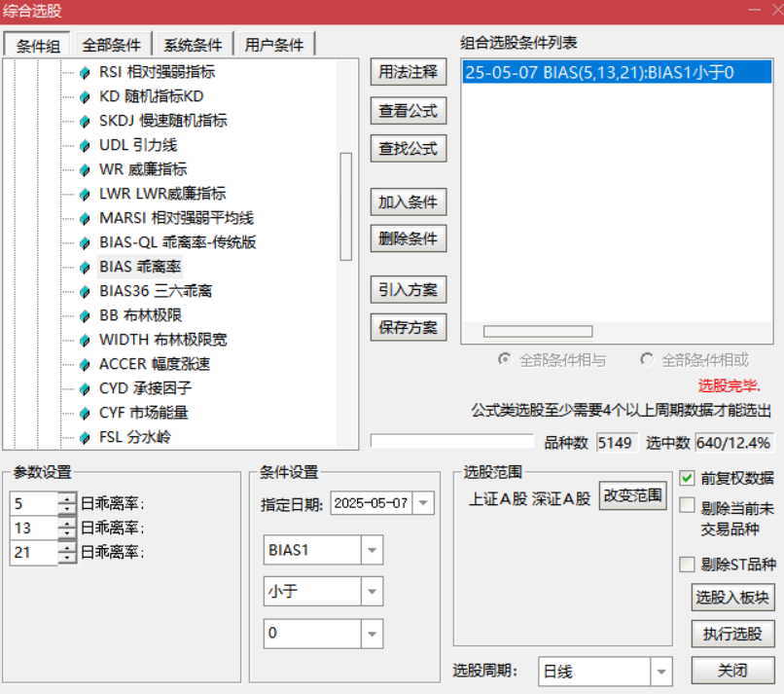This screenshot has height=694, width=784.
Task: Click the icon beside RSI 相对强弱指标
Action: point(85,72)
